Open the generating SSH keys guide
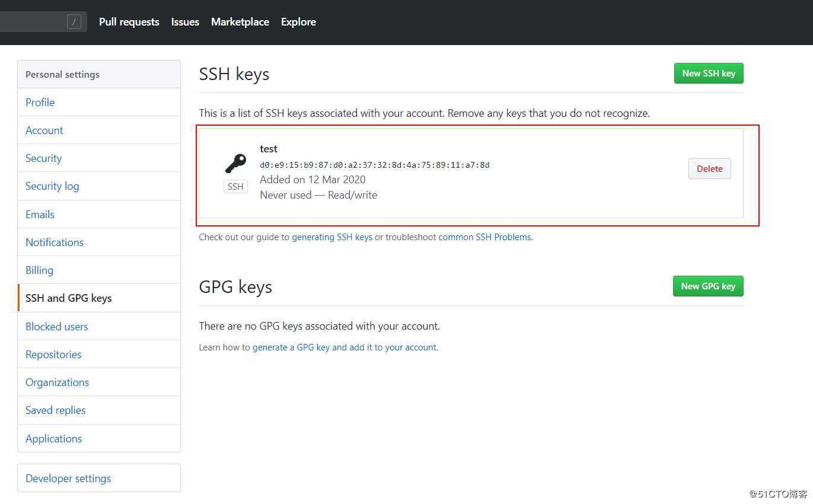 [x=332, y=237]
